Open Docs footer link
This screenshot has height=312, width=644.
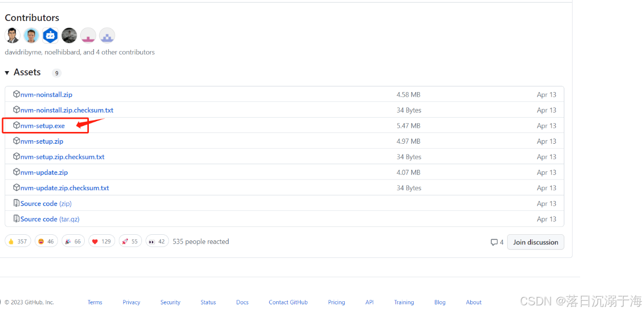[243, 302]
